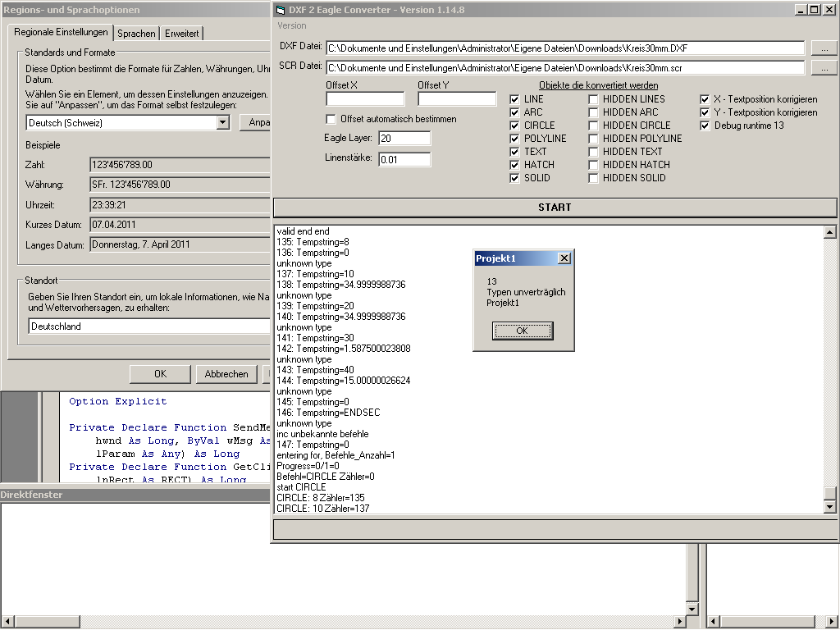Image resolution: width=840 pixels, height=630 pixels.
Task: Enable HIDDEN CIRCLE checkbox
Action: [593, 126]
